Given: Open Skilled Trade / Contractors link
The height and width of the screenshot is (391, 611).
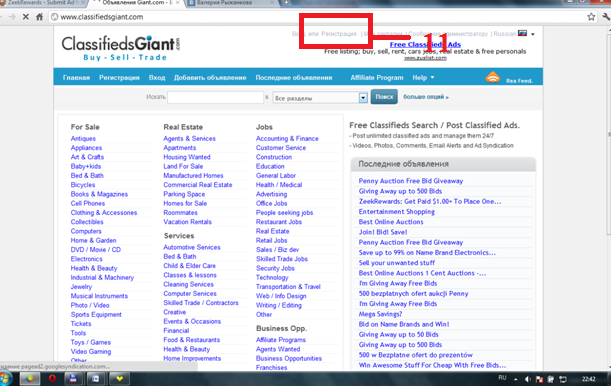Looking at the screenshot, I should (201, 303).
